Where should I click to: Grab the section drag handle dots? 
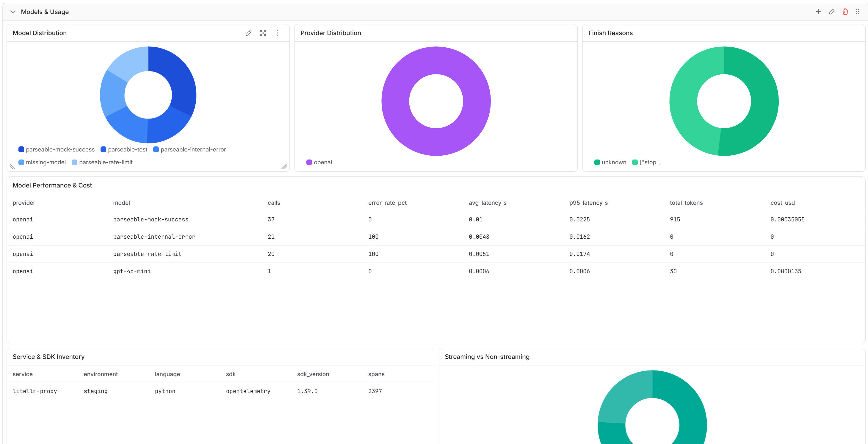click(858, 12)
